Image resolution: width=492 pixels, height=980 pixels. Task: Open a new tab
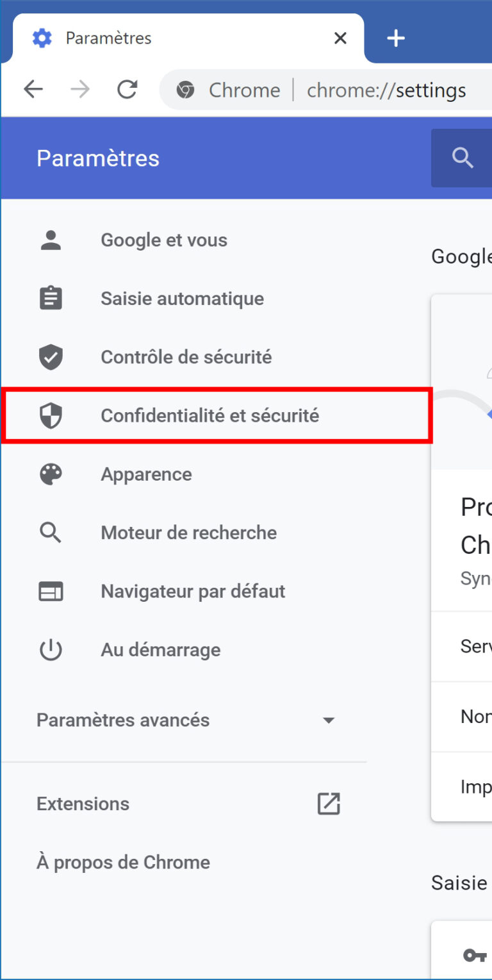[396, 38]
